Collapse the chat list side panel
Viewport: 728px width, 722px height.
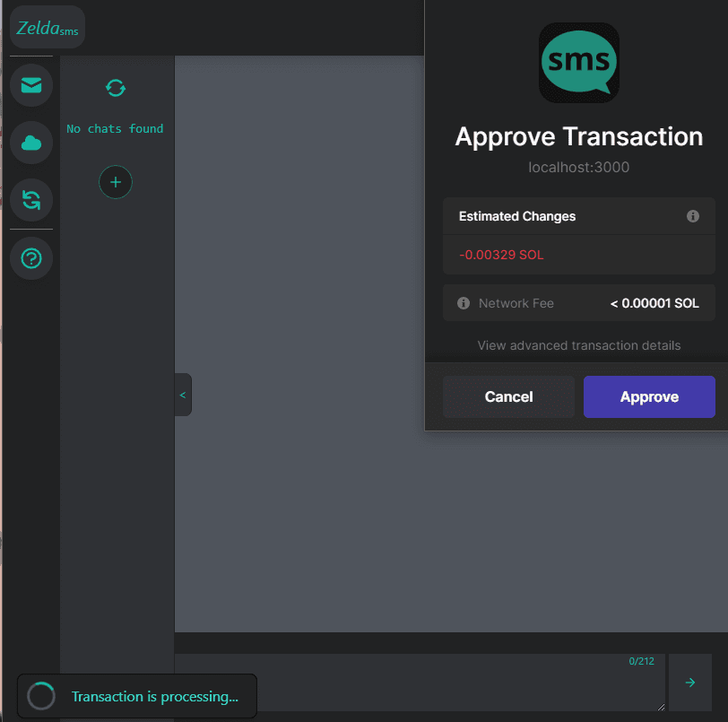tap(183, 395)
